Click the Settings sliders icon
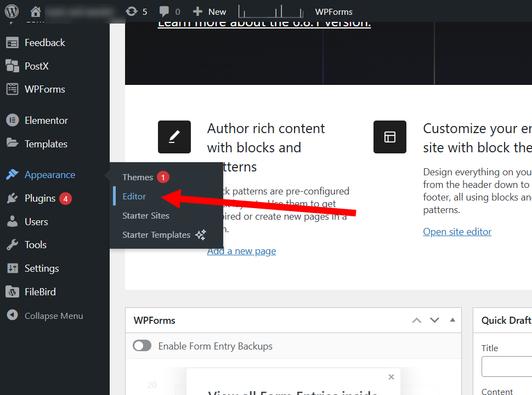532x395 pixels. click(x=13, y=268)
